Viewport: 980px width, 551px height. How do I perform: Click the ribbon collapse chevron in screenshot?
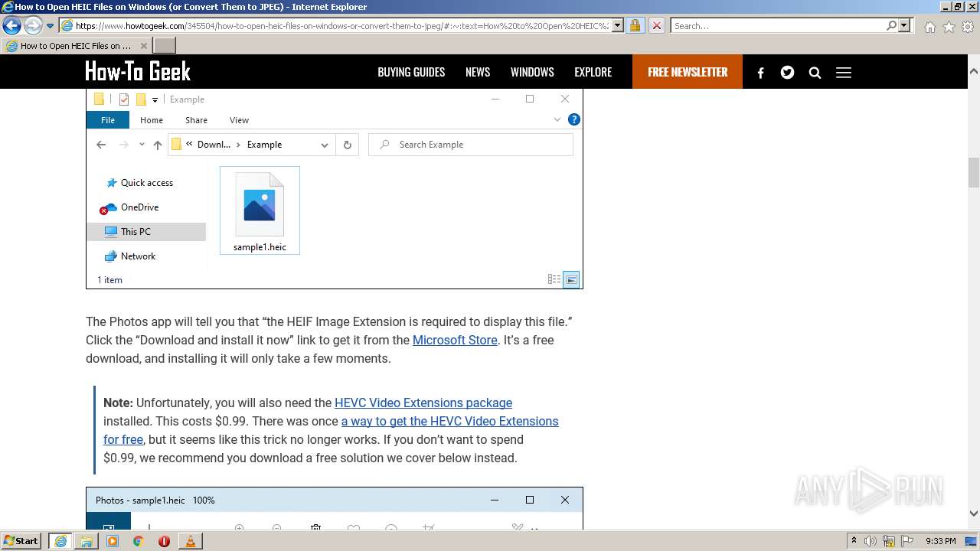coord(557,119)
